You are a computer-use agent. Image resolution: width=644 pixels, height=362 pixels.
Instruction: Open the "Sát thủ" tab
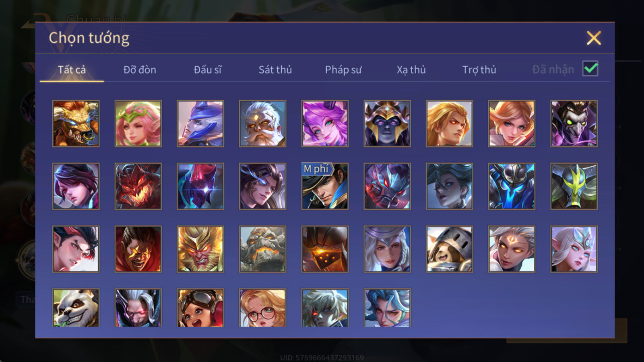click(x=275, y=70)
